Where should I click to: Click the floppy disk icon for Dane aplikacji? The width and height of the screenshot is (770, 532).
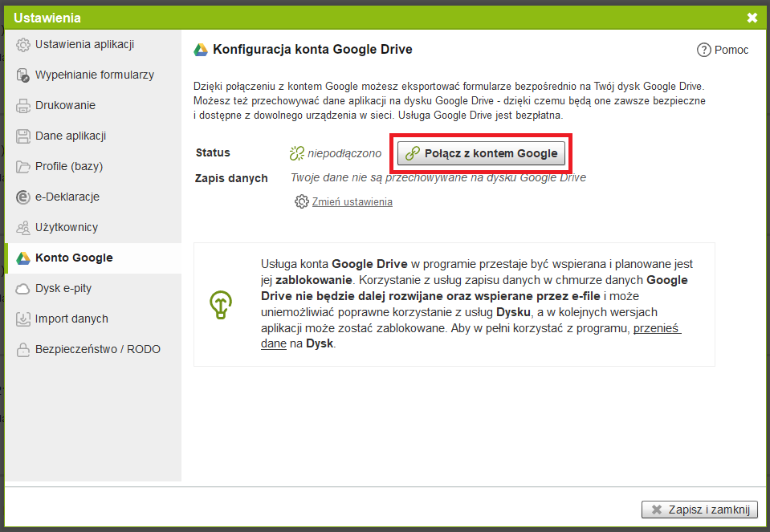pos(23,136)
